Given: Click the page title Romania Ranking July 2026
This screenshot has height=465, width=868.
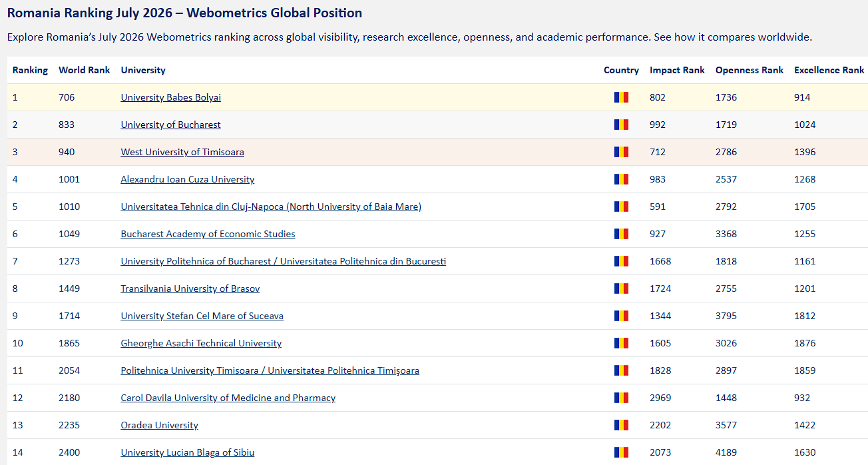Looking at the screenshot, I should pyautogui.click(x=184, y=13).
